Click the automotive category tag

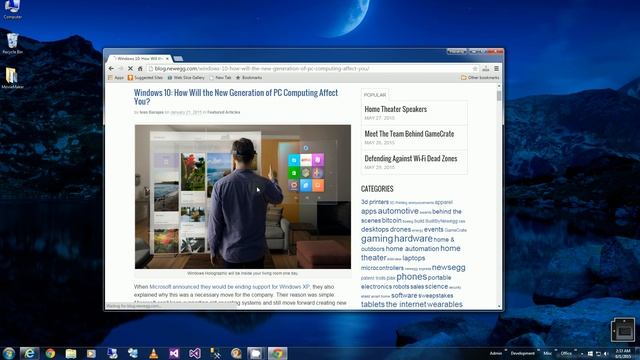click(x=398, y=211)
